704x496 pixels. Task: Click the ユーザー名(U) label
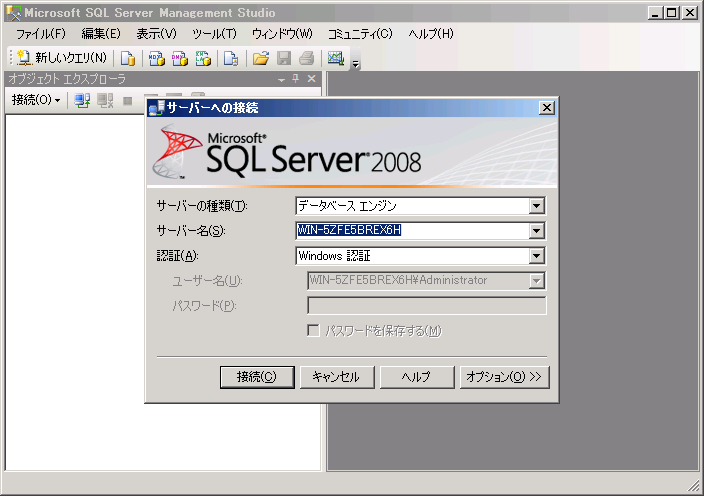click(207, 281)
